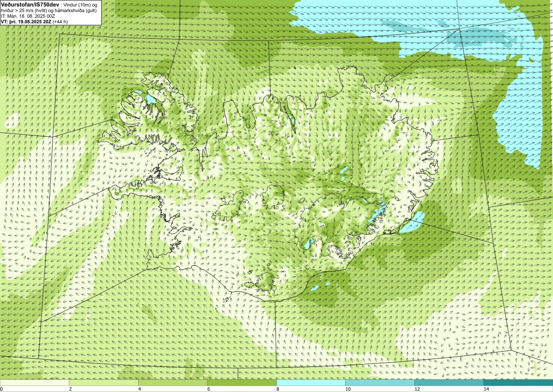Click the 0–2 m/s palest legend swatch
The width and height of the screenshot is (553, 392).
[x=35, y=383]
